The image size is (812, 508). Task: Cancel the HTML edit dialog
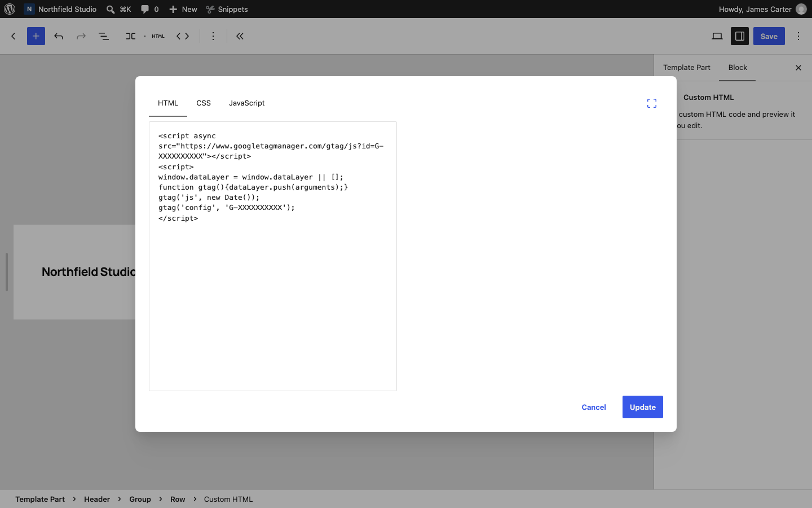pyautogui.click(x=594, y=407)
